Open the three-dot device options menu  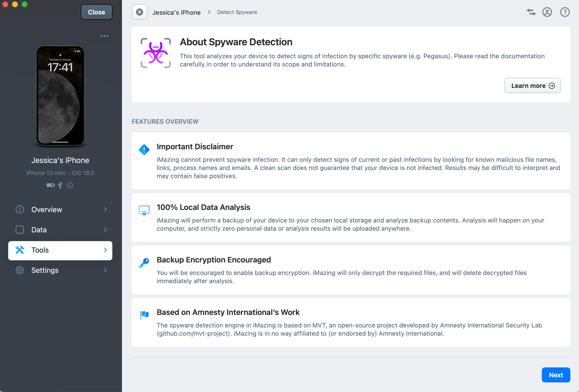[104, 36]
